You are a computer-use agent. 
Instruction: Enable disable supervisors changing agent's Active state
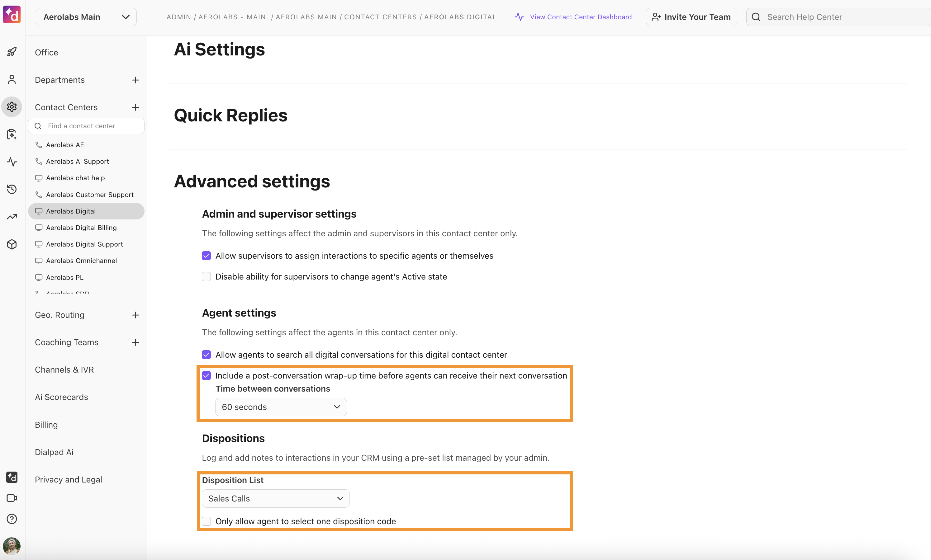tap(206, 277)
